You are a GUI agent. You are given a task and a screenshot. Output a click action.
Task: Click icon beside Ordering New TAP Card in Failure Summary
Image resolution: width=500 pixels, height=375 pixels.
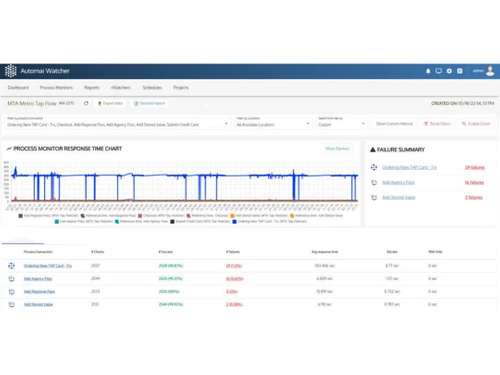click(374, 167)
